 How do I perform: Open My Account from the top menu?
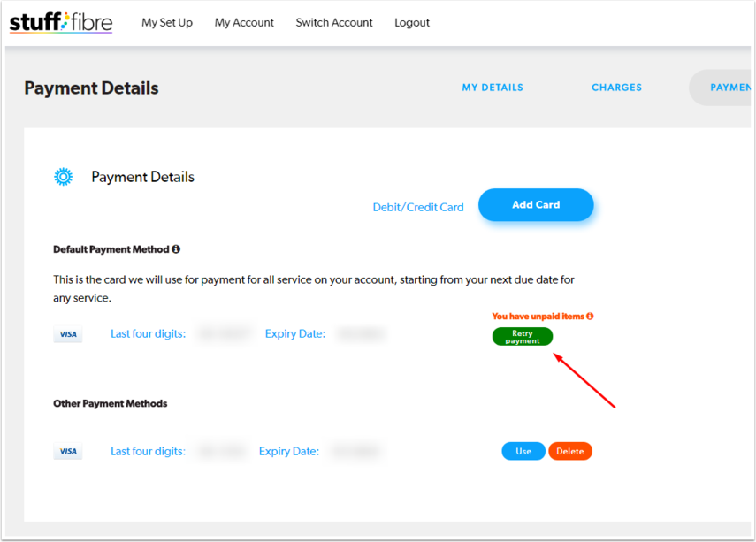[244, 22]
